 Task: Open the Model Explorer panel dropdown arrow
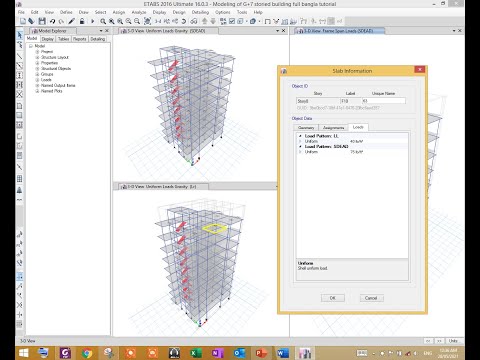tap(101, 31)
